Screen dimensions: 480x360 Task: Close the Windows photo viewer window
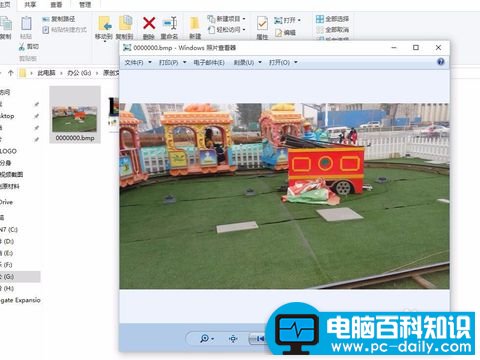[x=438, y=48]
